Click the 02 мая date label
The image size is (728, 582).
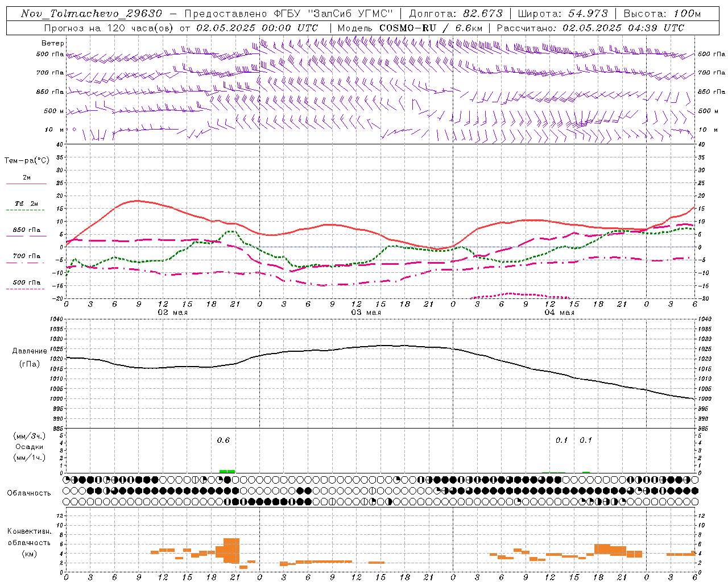173,313
